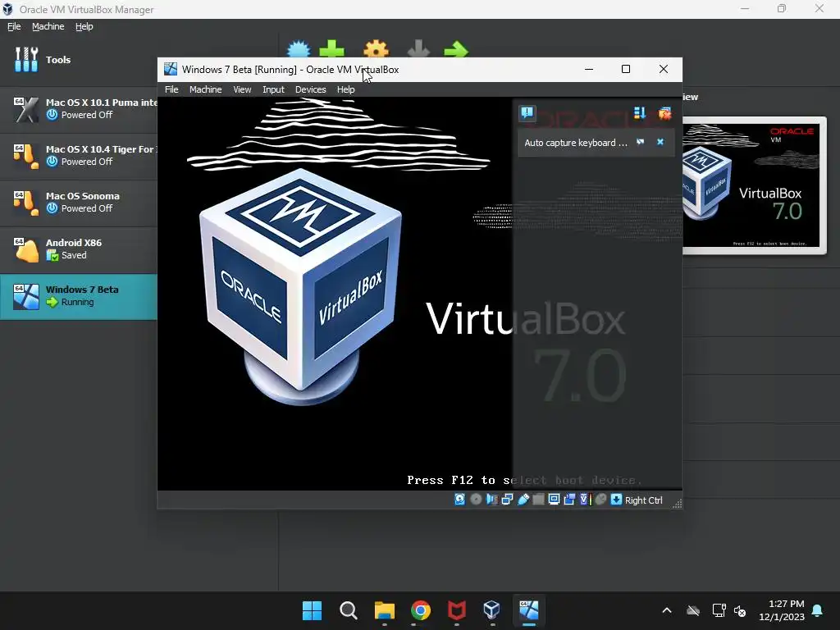
Task: Click the VM preview thumbnail in Manager
Action: 755,185
